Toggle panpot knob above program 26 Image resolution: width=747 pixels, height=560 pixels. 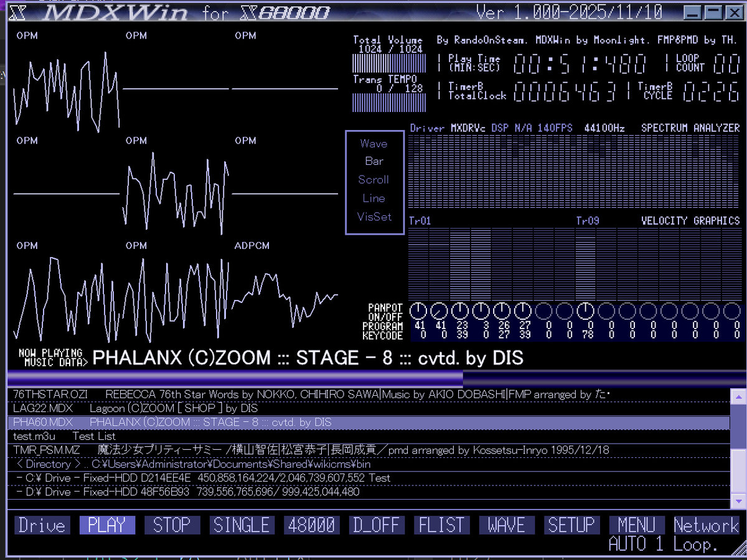point(502,310)
